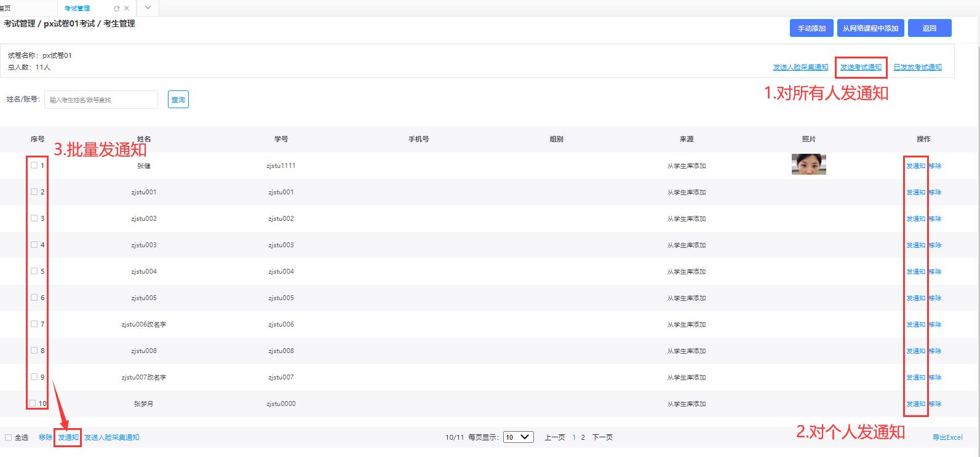Click the name cell zjstu006改名字

tap(144, 324)
